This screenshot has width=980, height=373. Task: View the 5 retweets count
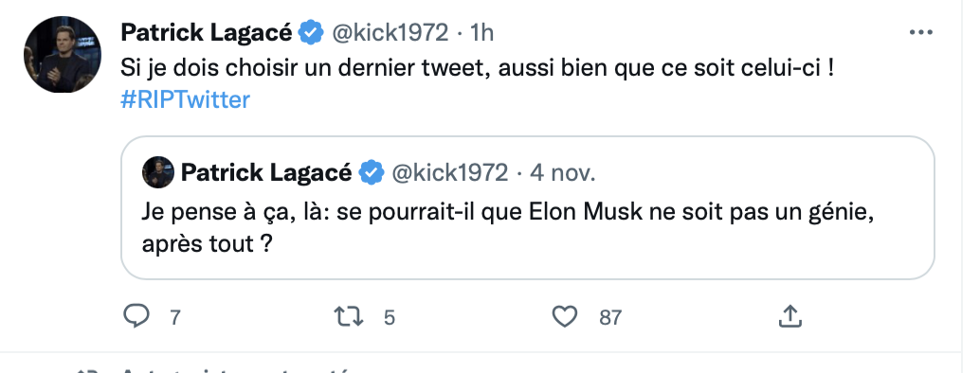point(390,318)
